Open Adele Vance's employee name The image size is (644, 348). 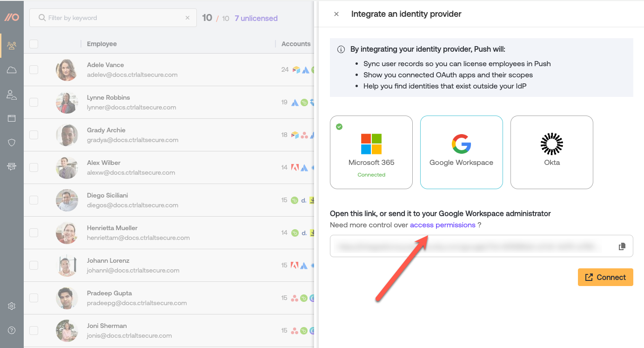tap(106, 65)
